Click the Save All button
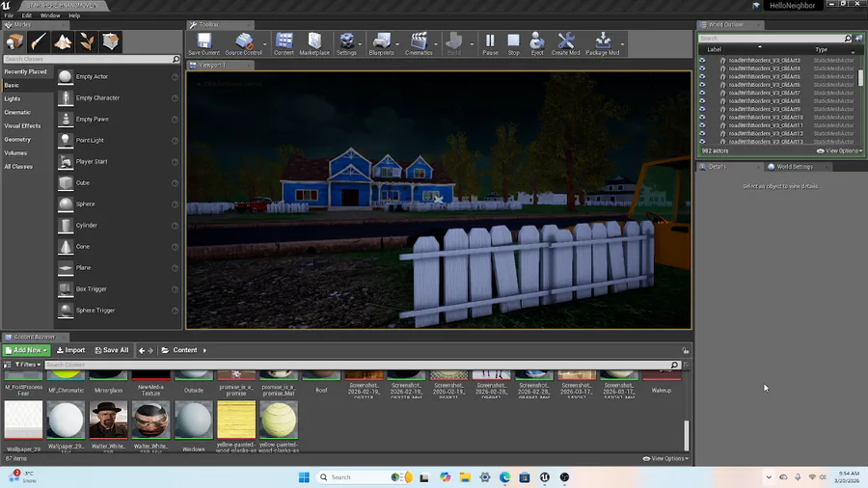 point(112,350)
